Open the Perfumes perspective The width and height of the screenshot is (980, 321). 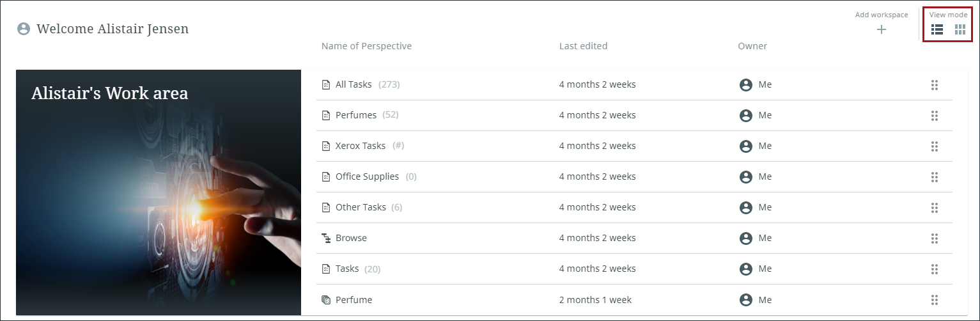(356, 115)
